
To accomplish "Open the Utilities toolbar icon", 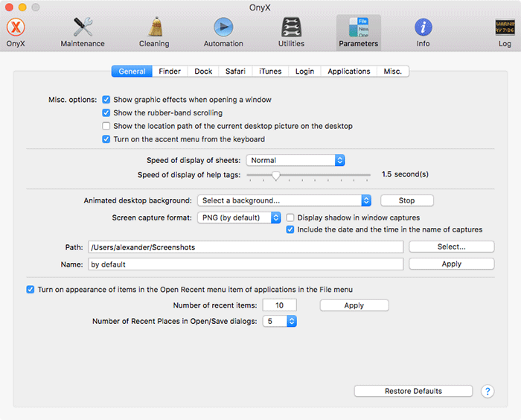I will tap(291, 28).
